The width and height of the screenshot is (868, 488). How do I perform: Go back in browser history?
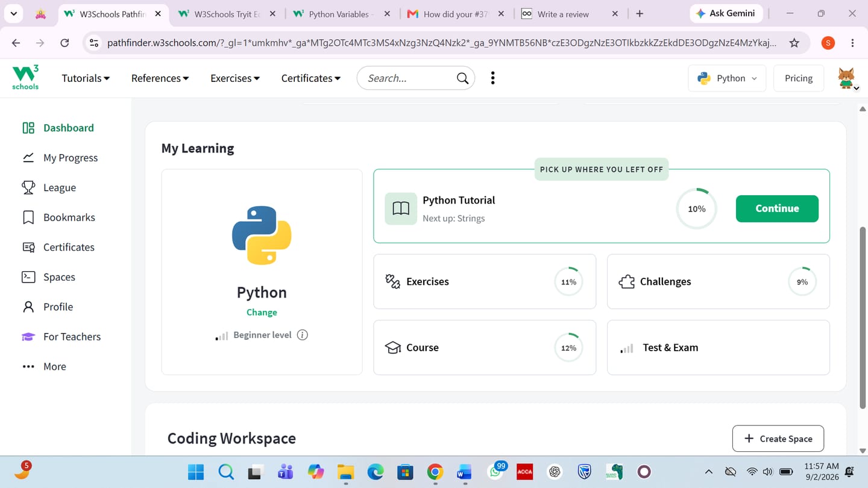tap(16, 43)
